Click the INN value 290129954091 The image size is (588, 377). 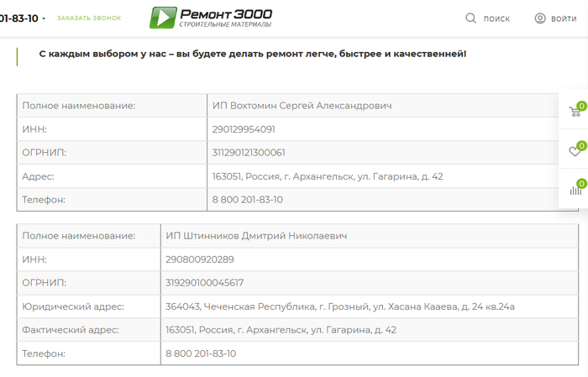click(x=244, y=129)
